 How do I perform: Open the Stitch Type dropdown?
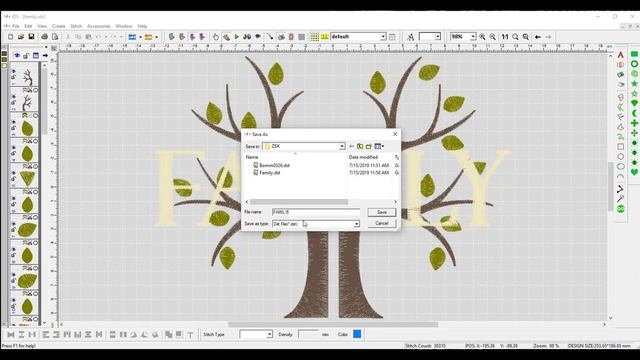[269, 334]
